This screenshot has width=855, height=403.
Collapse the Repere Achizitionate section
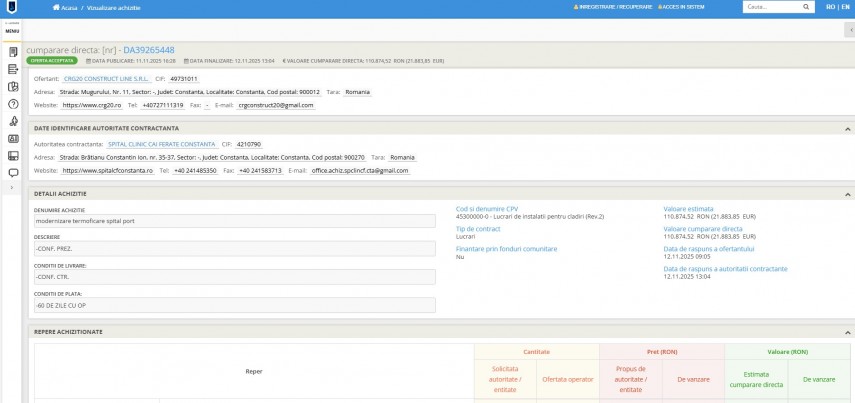(x=848, y=331)
